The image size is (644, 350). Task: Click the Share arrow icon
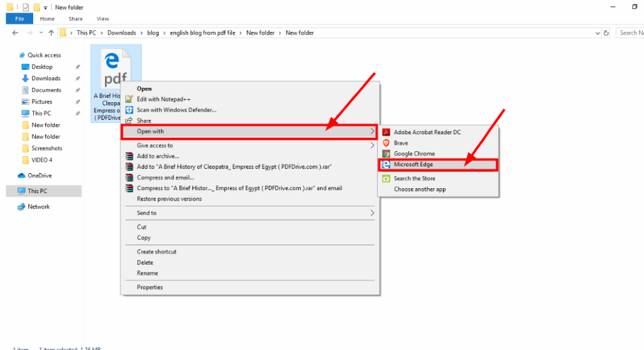click(x=129, y=120)
